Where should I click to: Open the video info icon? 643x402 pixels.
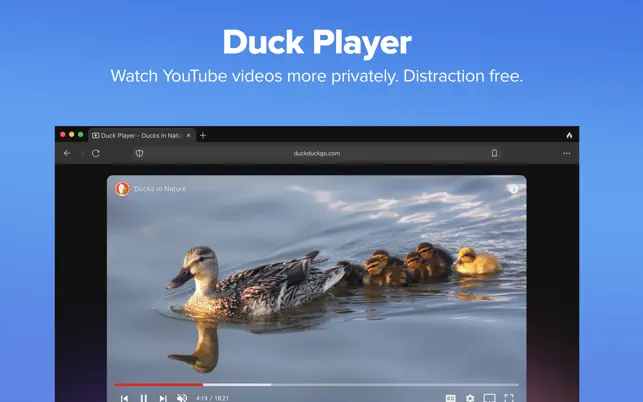click(x=513, y=189)
